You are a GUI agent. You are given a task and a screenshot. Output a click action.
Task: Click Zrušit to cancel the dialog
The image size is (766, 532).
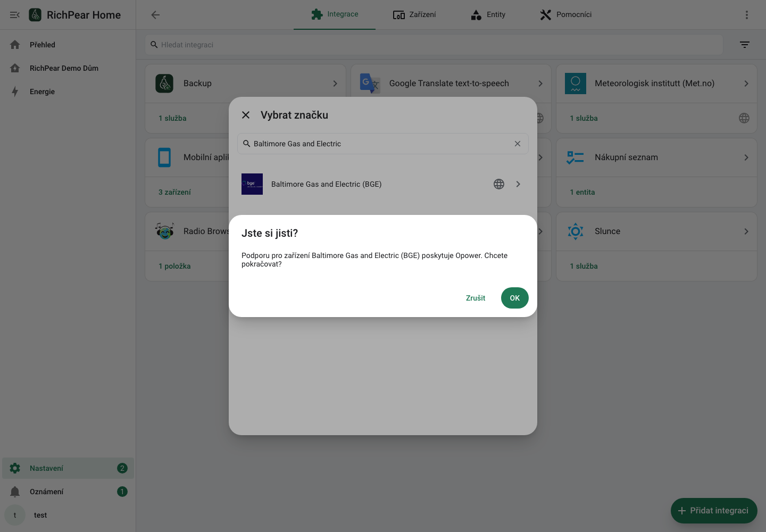pyautogui.click(x=476, y=298)
